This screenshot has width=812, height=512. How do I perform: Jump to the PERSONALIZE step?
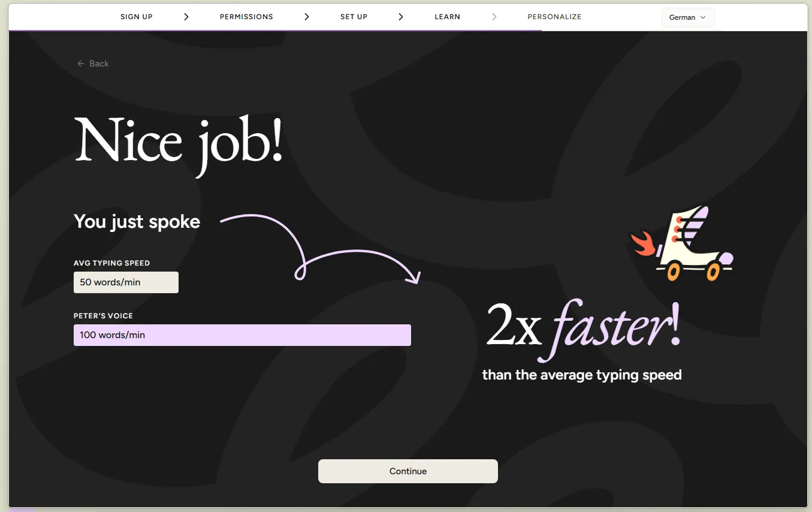pyautogui.click(x=554, y=17)
